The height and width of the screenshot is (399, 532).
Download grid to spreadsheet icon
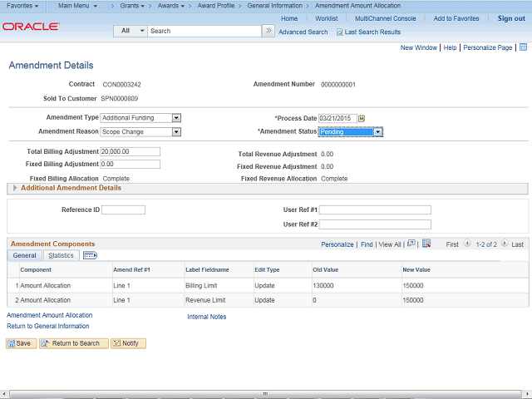(426, 244)
